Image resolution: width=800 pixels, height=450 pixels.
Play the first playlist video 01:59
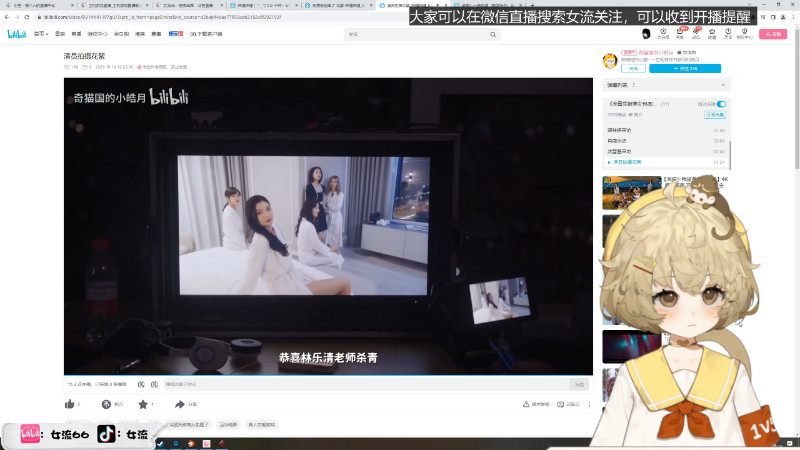click(666, 130)
